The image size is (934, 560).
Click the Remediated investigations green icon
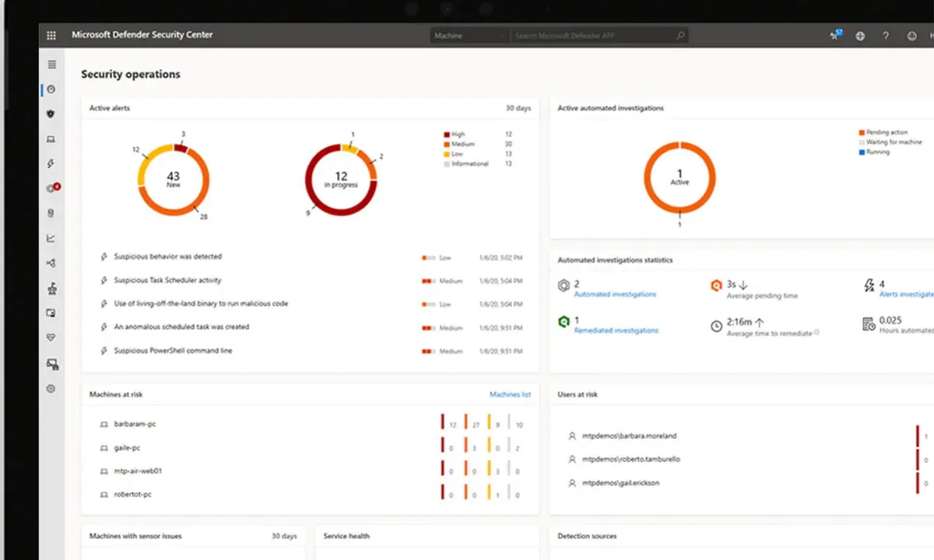click(564, 322)
